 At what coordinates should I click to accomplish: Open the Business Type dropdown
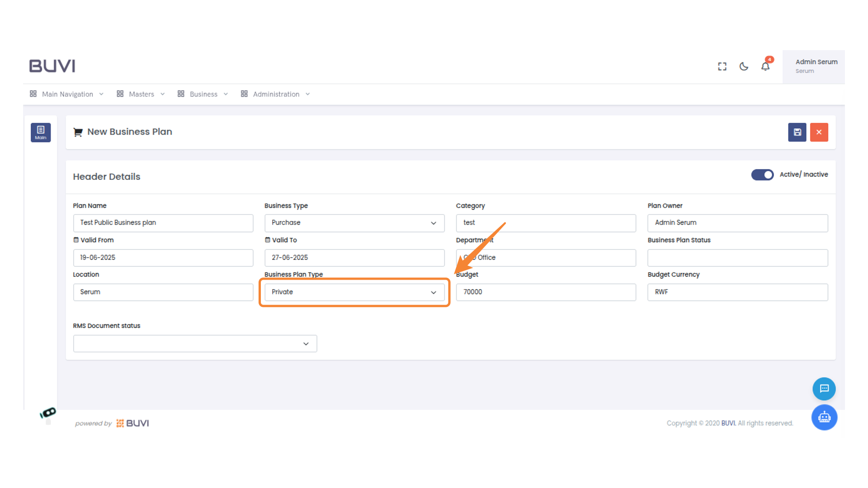pyautogui.click(x=354, y=223)
